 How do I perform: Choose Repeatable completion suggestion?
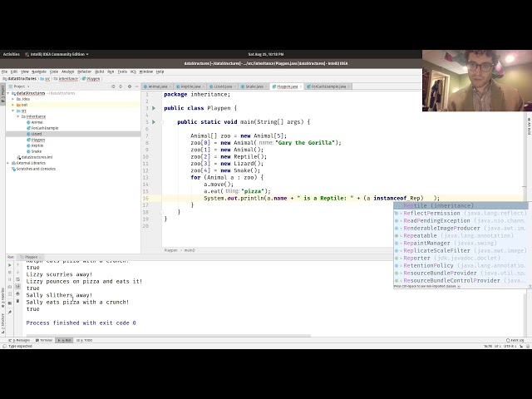click(x=461, y=236)
